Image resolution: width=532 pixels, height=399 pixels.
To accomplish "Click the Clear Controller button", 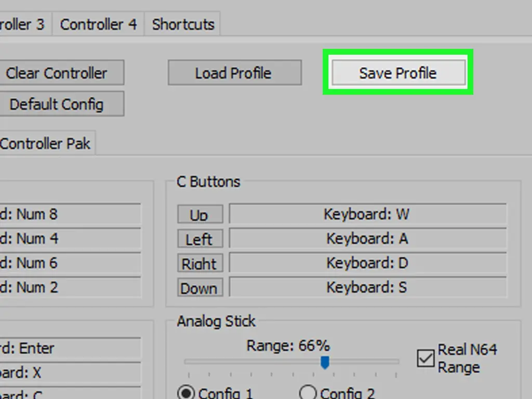I will [61, 73].
